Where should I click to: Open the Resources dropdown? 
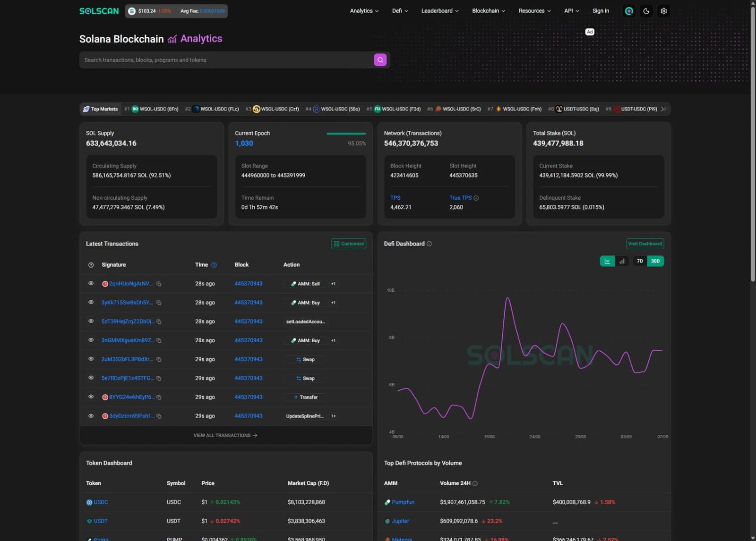pyautogui.click(x=534, y=11)
